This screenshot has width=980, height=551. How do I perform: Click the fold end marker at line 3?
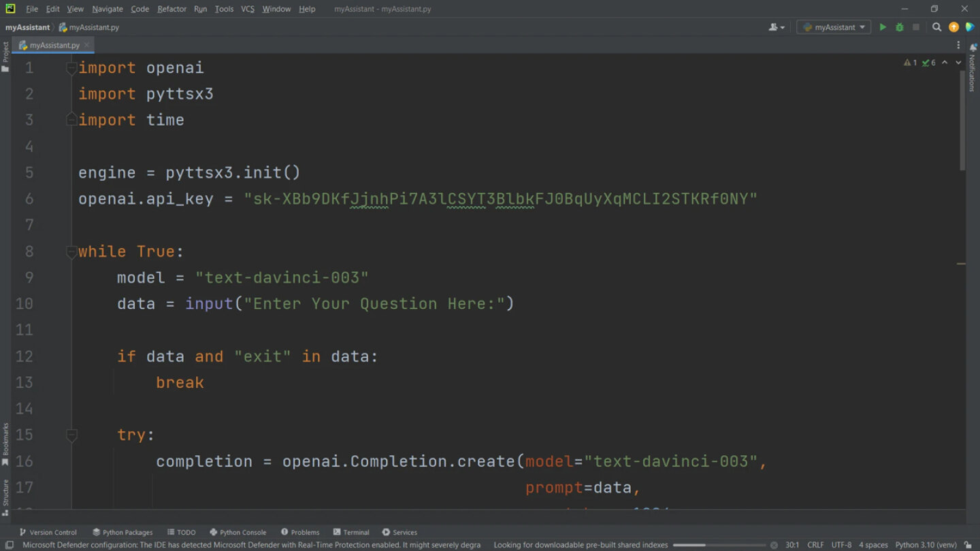click(71, 120)
